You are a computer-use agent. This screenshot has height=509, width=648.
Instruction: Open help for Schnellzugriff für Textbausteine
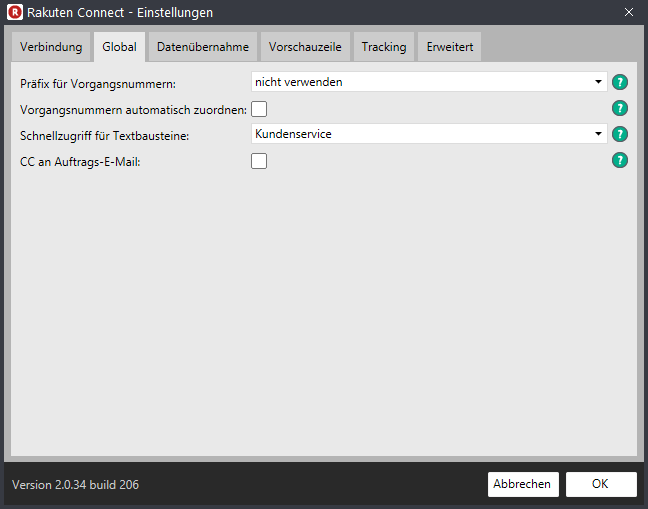[x=619, y=134]
